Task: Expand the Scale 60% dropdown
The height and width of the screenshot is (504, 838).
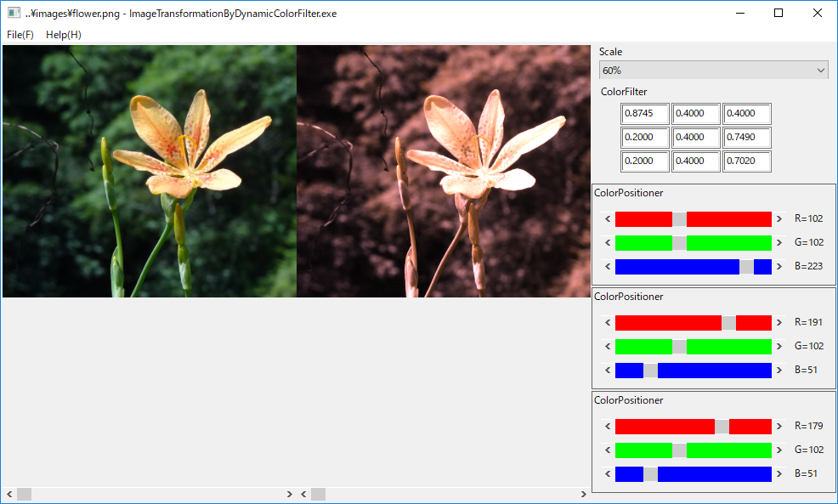Action: coord(713,70)
